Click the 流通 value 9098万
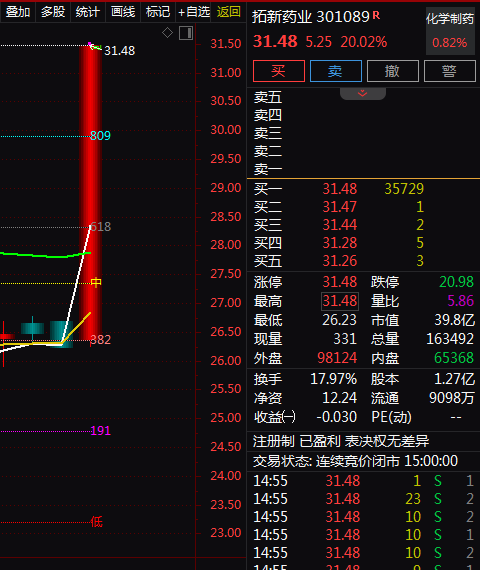Image resolution: width=480 pixels, height=570 pixels. tap(452, 398)
